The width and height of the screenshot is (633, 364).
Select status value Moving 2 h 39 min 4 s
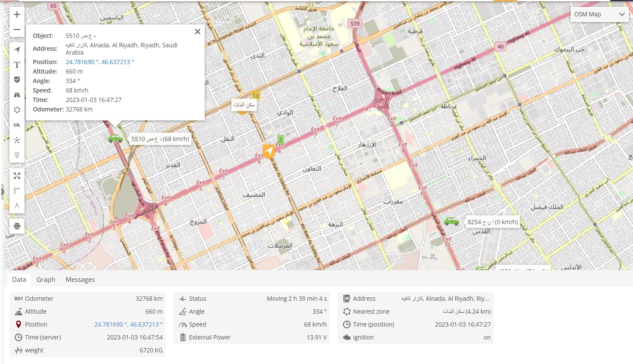(296, 299)
